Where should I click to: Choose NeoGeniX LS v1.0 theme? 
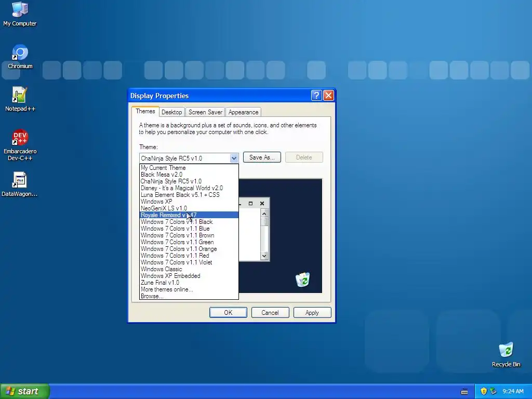[x=189, y=208]
